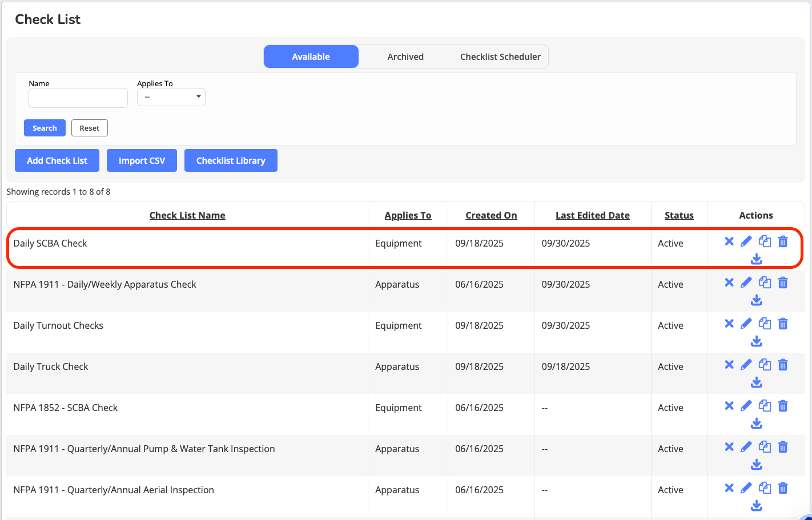
Task: Focus the Name search input field
Action: point(78,98)
